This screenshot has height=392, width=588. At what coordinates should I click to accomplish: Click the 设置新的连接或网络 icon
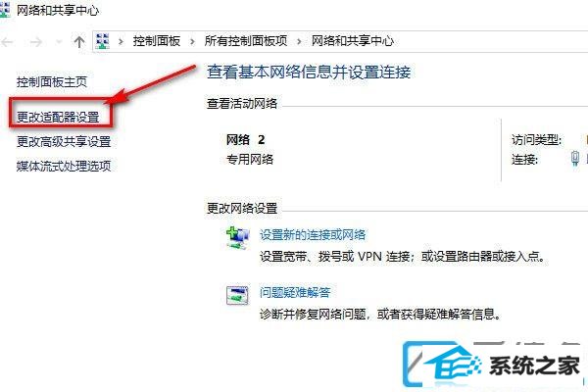(237, 238)
